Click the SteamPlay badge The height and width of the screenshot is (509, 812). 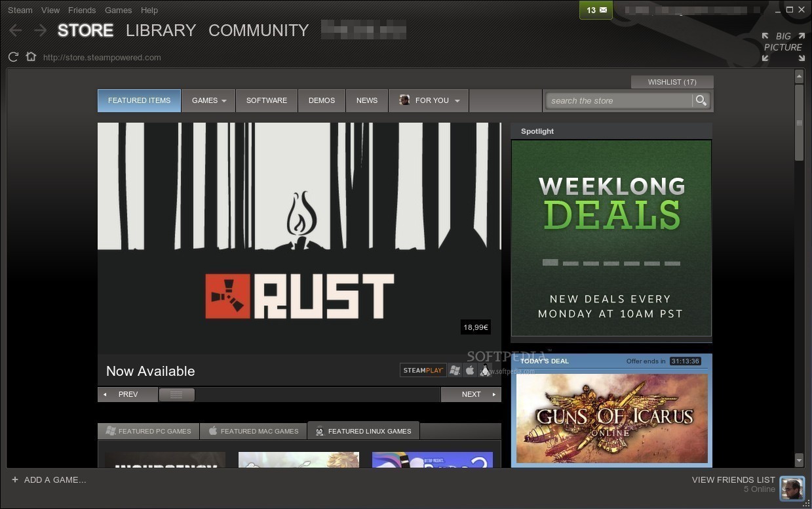pyautogui.click(x=423, y=371)
